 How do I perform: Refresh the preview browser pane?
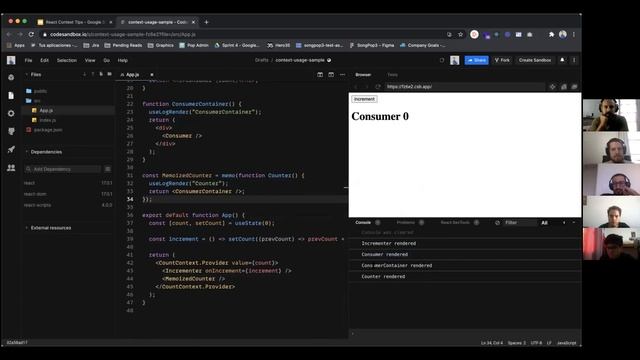click(x=378, y=87)
